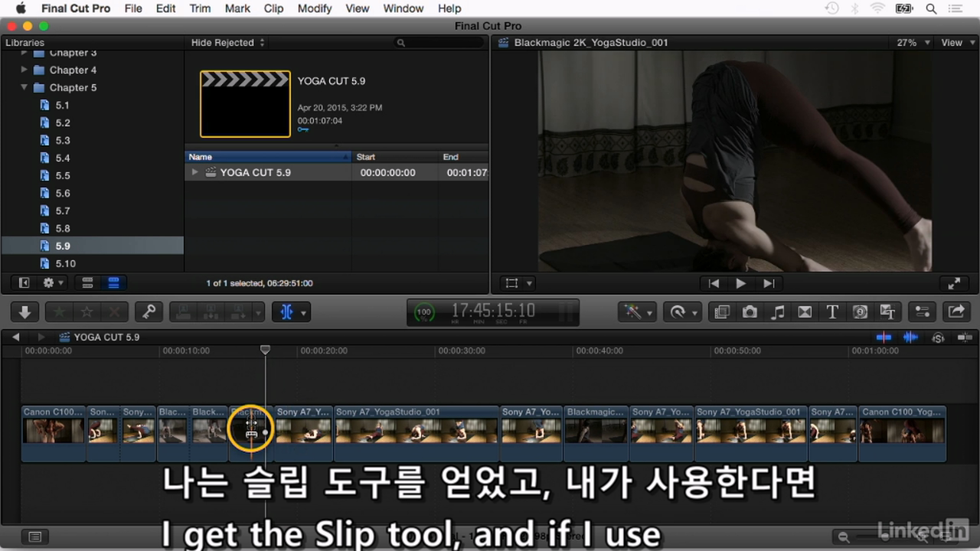Toggle audio skimming waveform icon

[910, 337]
